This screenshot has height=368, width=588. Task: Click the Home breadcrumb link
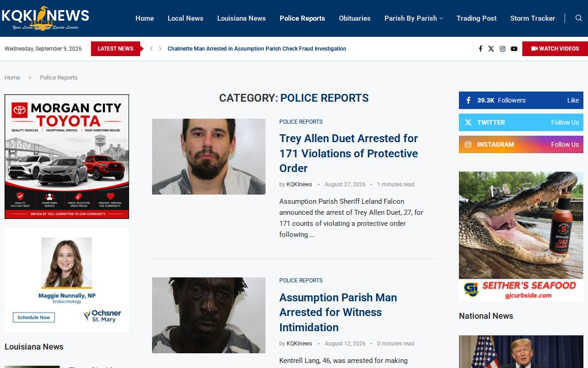tap(12, 78)
